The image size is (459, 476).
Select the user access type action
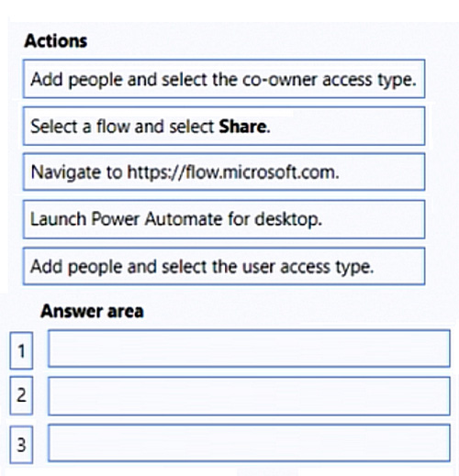[x=224, y=266]
